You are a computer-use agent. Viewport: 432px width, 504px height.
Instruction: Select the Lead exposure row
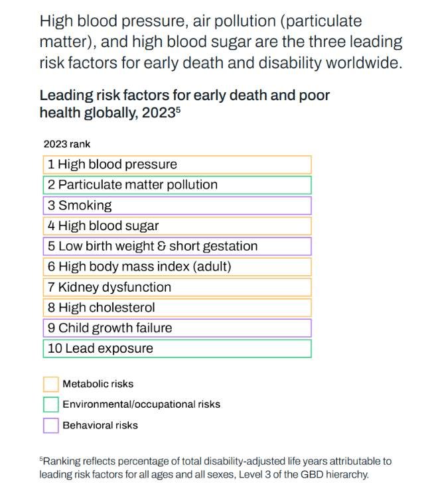(177, 349)
